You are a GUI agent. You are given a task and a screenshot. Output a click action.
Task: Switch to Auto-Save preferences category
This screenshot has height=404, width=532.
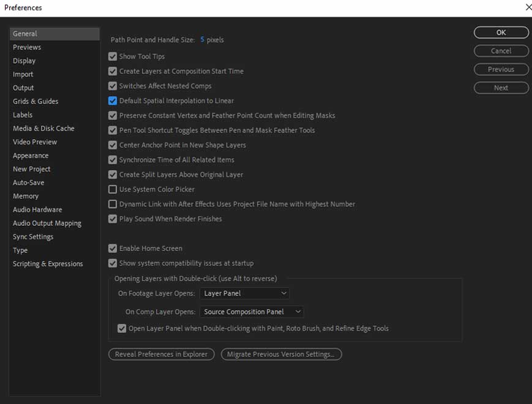point(29,182)
